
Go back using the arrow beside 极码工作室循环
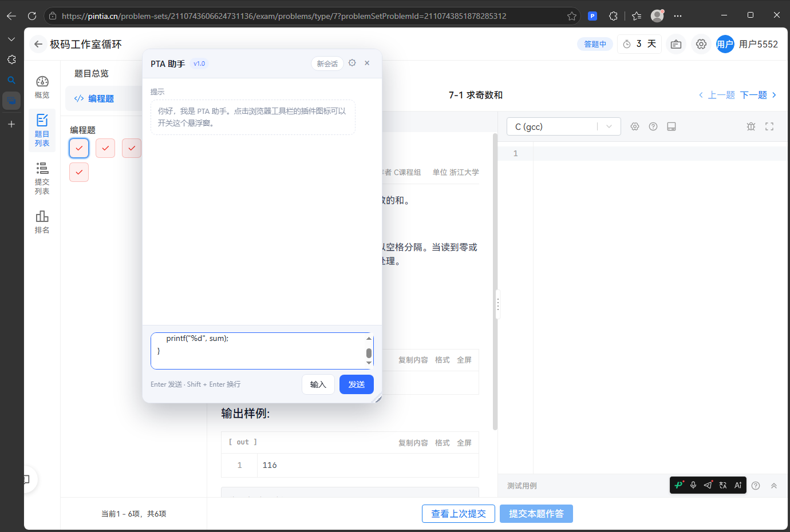pos(38,44)
